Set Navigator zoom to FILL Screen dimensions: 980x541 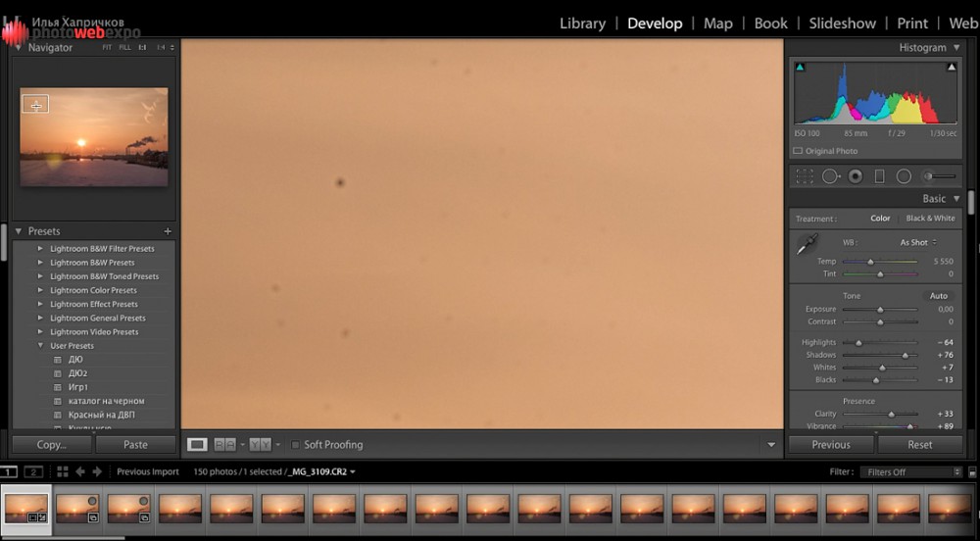pyautogui.click(x=125, y=47)
